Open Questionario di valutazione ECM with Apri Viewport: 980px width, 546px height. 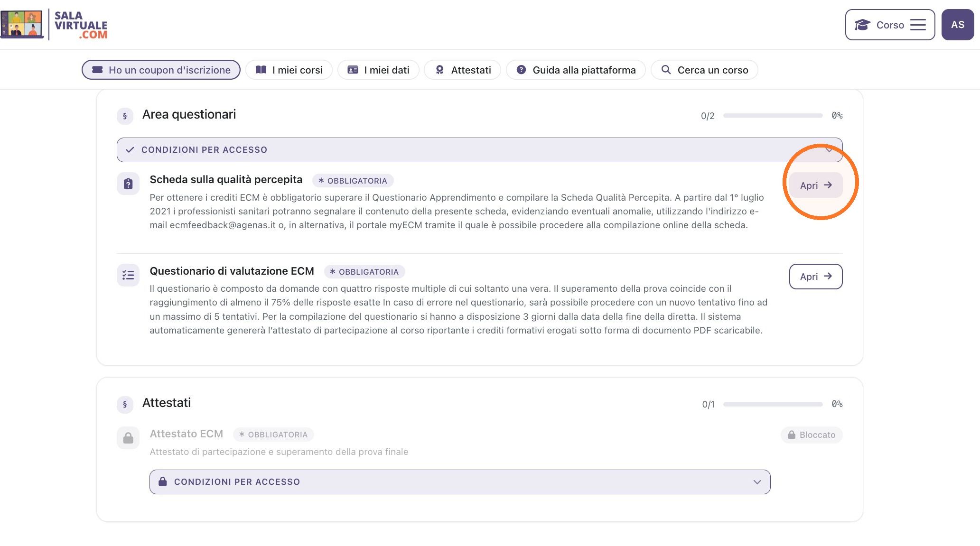pos(816,277)
